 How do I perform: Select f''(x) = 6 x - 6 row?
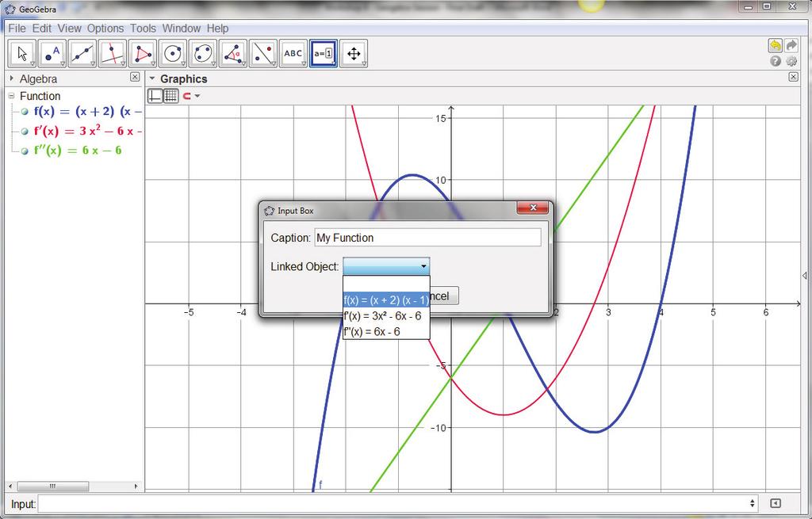tap(78, 151)
